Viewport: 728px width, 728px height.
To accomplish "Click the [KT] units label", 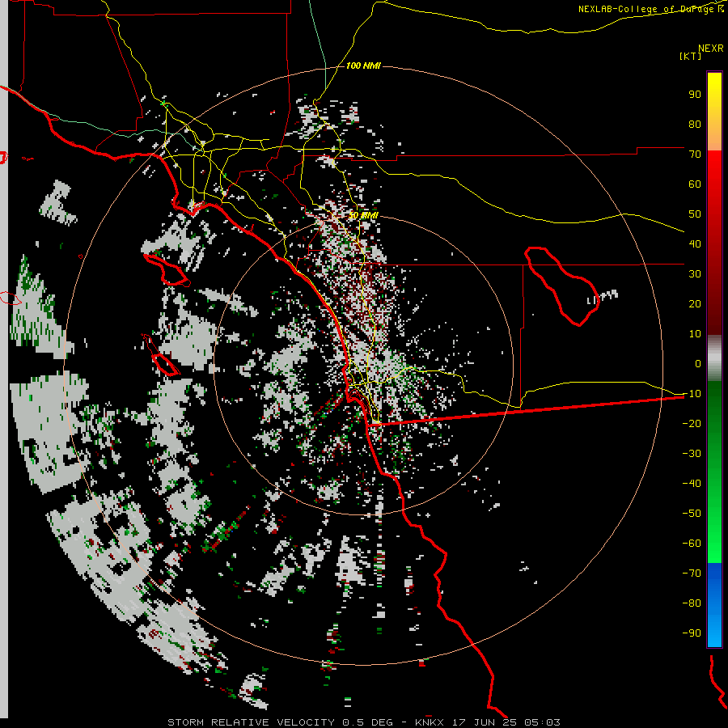I will (x=690, y=56).
